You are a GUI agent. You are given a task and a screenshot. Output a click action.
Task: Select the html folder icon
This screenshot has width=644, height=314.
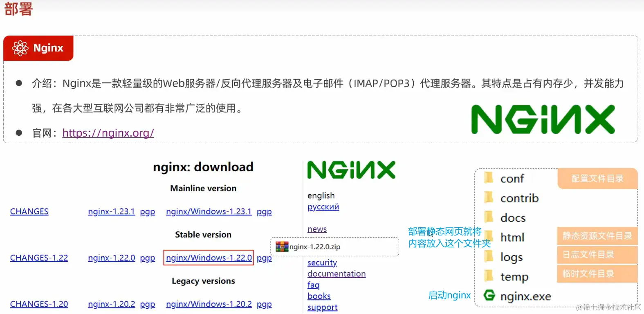[488, 237]
